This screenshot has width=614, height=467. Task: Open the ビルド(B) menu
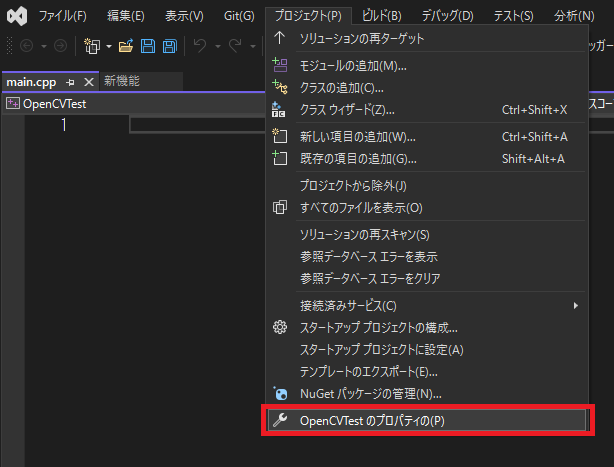tap(381, 16)
